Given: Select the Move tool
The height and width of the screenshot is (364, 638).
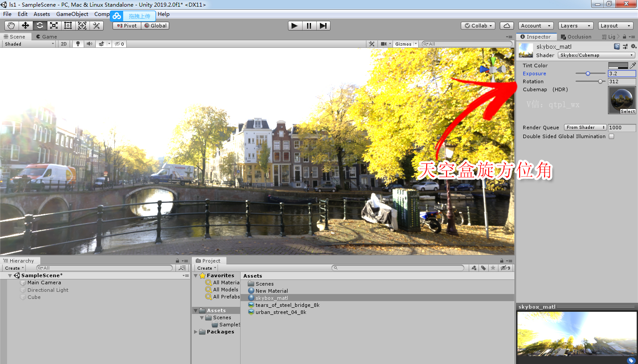Looking at the screenshot, I should point(25,26).
